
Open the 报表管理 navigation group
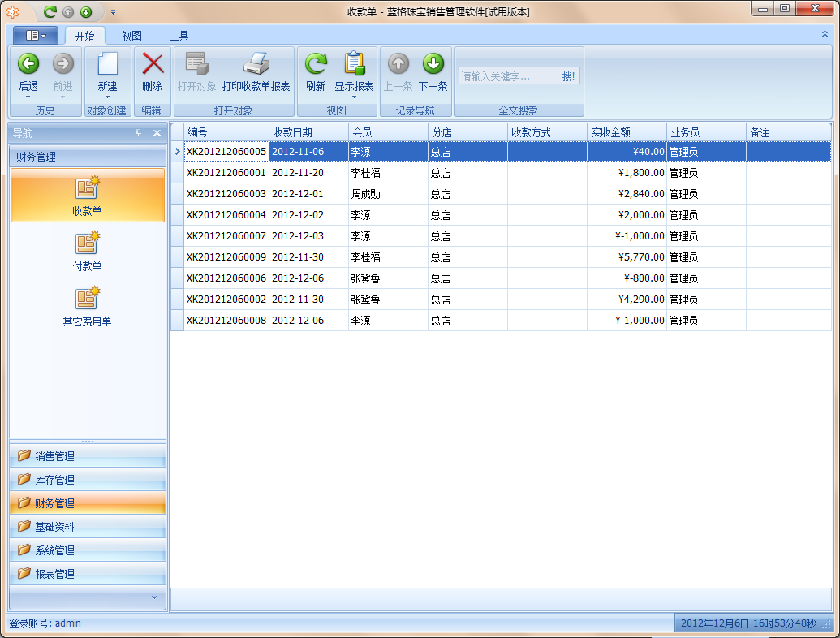(88, 574)
